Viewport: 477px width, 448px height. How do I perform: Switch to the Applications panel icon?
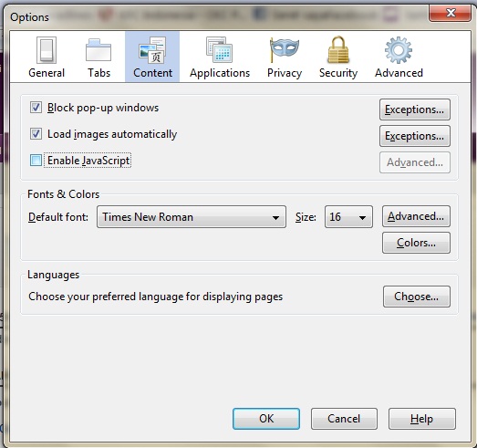(219, 49)
